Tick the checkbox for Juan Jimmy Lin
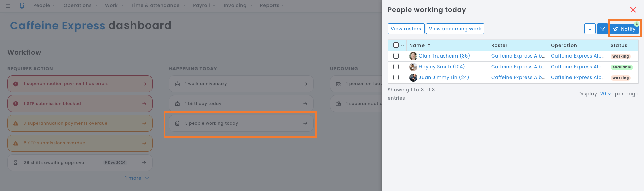The height and width of the screenshot is (191, 644). click(396, 77)
